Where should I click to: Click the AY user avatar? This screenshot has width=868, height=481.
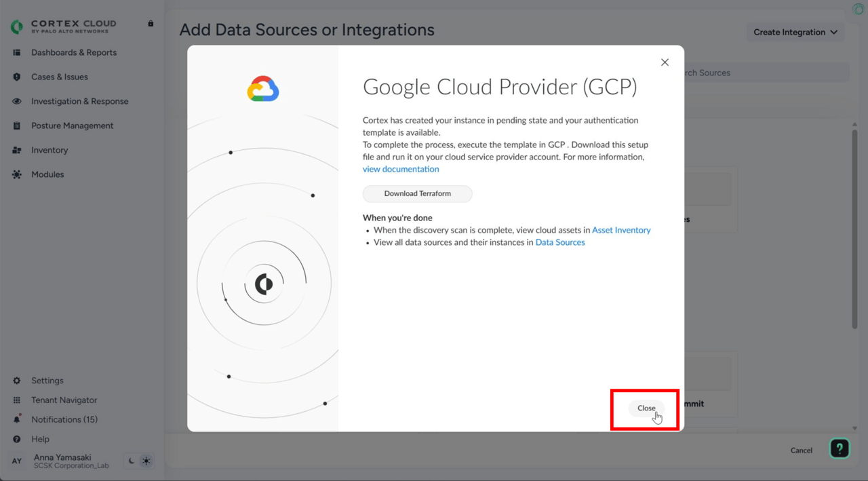click(x=17, y=461)
